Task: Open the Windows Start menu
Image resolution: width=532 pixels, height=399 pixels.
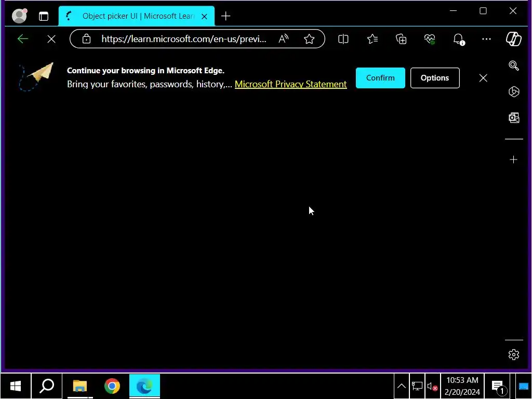Action: point(16,386)
